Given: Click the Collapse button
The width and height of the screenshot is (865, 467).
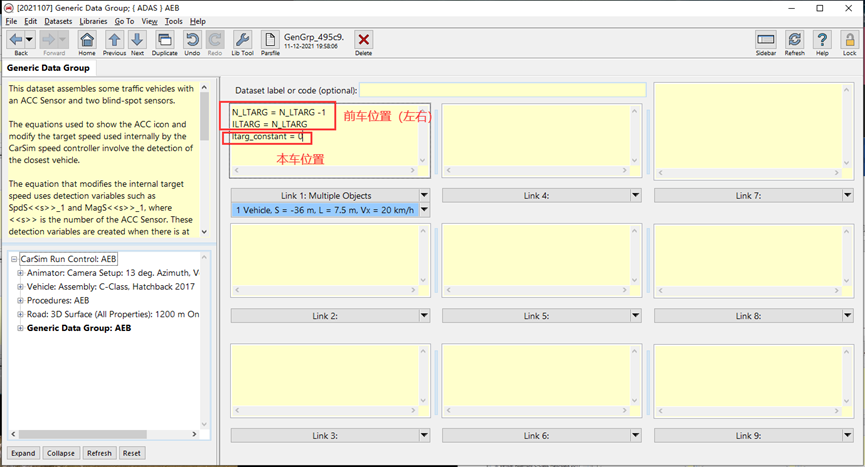Looking at the screenshot, I should click(x=61, y=453).
